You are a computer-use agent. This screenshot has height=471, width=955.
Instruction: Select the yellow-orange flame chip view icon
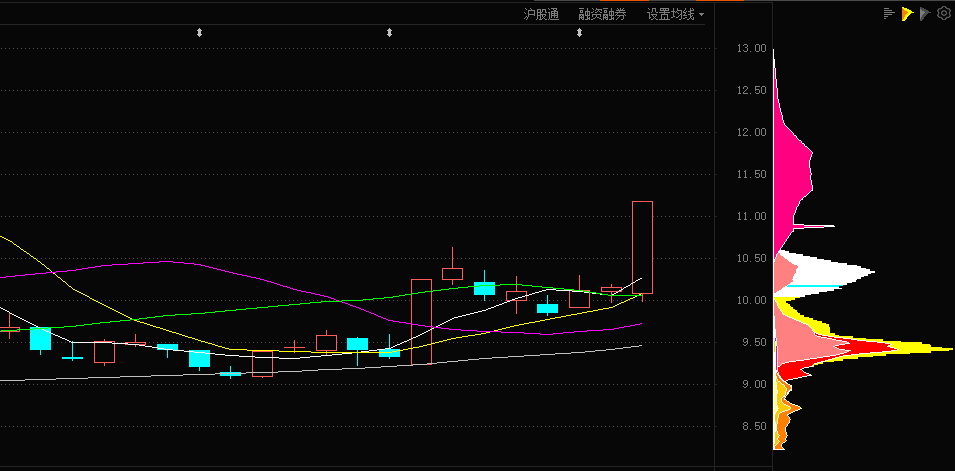point(907,14)
